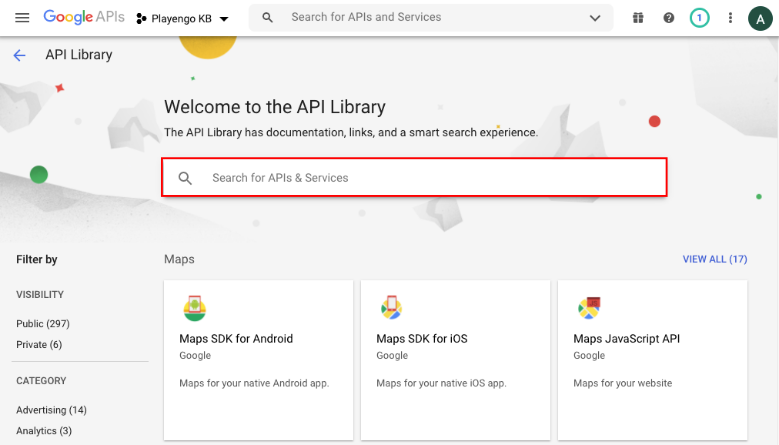Viewport: 779px width, 445px height.
Task: Focus the Search for APIs & Services box
Action: 414,177
